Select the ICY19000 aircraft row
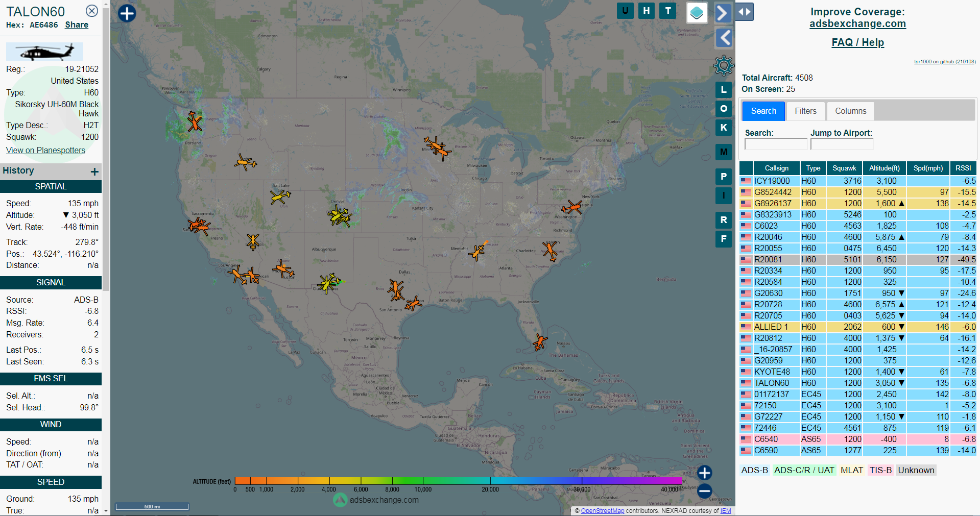This screenshot has width=980, height=516. coord(858,181)
